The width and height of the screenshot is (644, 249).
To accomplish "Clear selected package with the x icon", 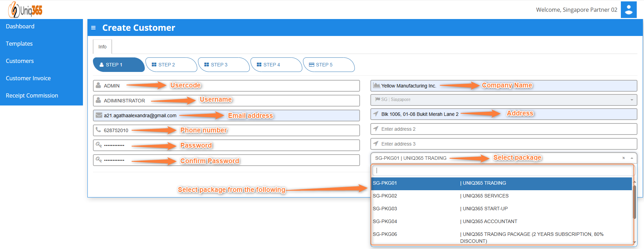I will (x=624, y=158).
